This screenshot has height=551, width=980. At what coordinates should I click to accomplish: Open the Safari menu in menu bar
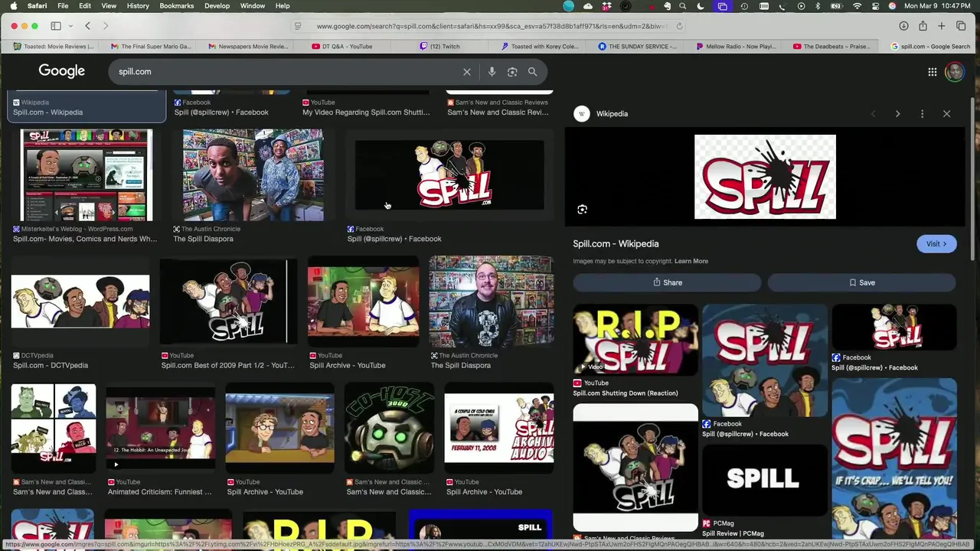(37, 6)
